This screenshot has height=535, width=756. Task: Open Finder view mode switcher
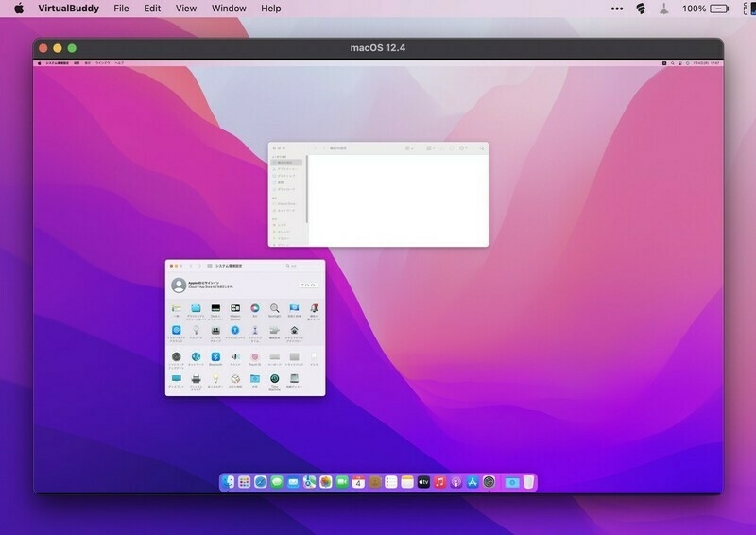click(407, 148)
